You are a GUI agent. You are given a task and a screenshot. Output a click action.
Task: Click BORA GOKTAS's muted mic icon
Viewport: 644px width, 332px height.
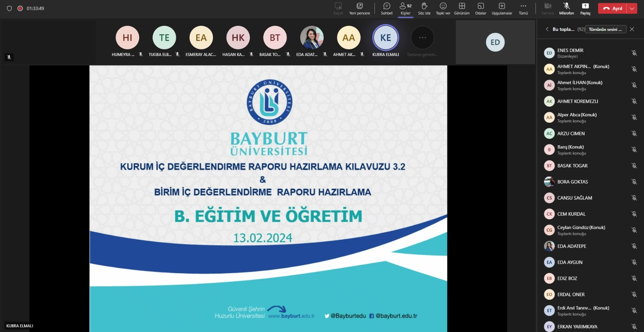point(634,182)
